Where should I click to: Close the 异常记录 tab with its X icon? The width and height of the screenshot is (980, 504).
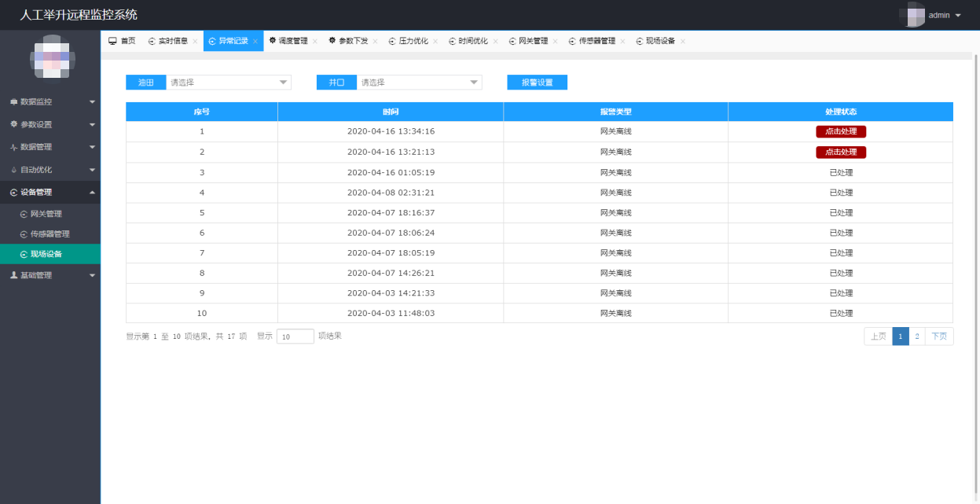coord(255,42)
